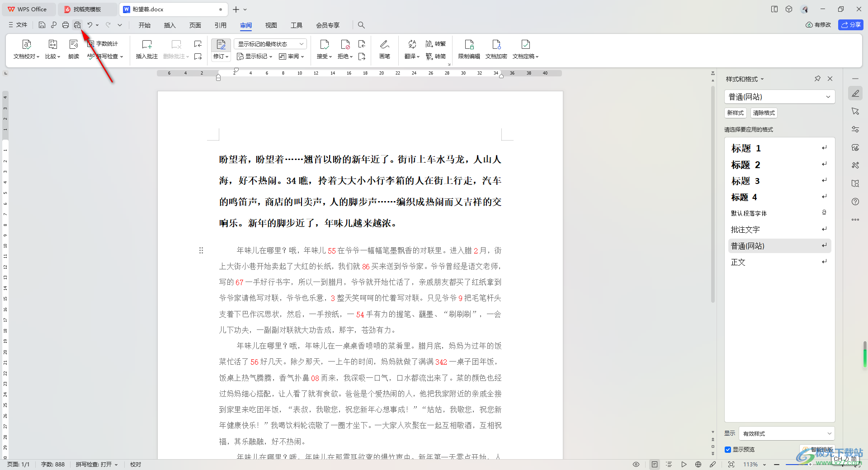Click the next change icon below previous change
The width and height of the screenshot is (868, 470).
click(362, 56)
